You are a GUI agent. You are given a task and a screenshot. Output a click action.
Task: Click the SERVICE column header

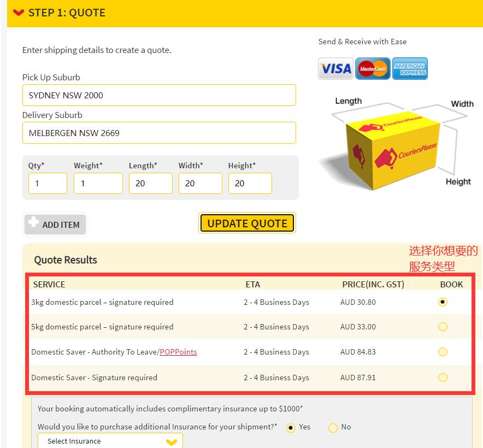pyautogui.click(x=49, y=285)
